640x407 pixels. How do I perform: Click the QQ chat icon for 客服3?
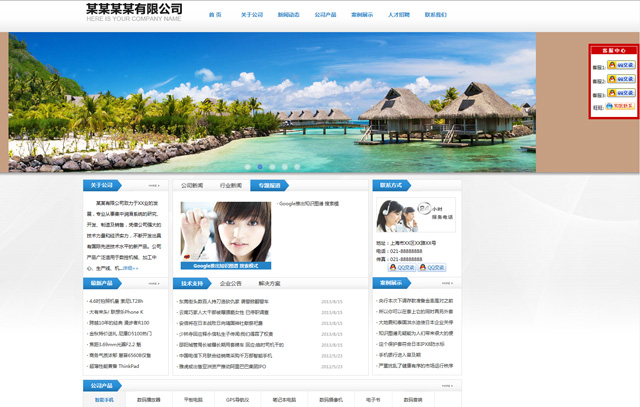[621, 93]
